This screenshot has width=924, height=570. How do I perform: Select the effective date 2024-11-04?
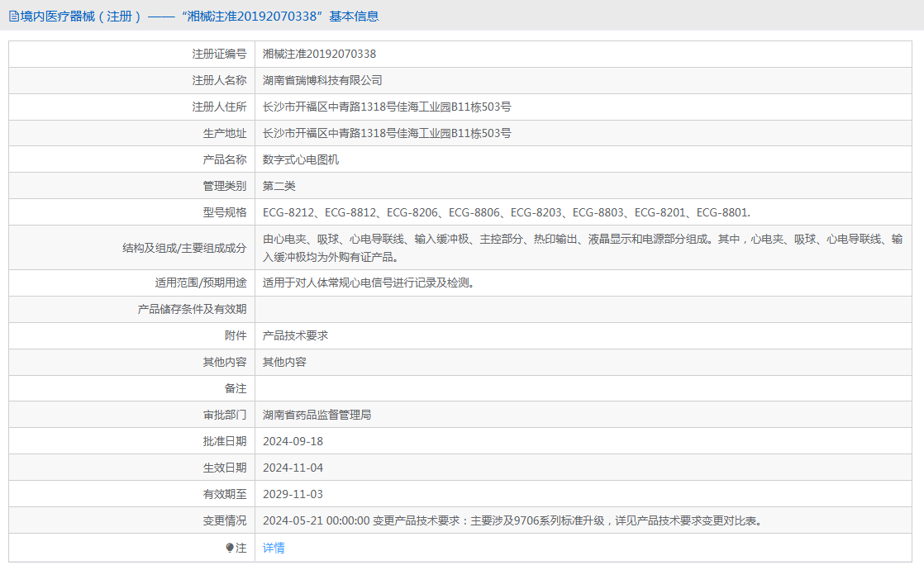coord(293,468)
